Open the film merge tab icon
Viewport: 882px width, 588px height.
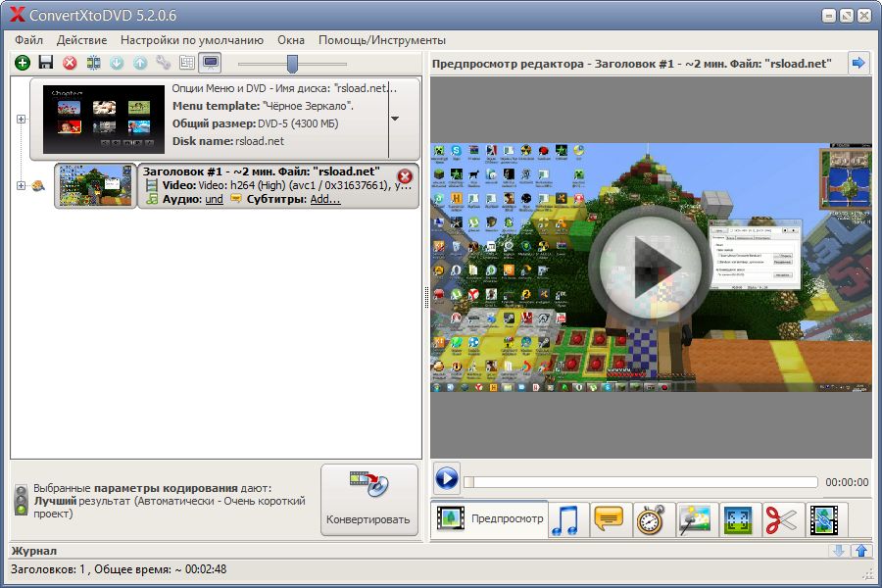click(823, 519)
